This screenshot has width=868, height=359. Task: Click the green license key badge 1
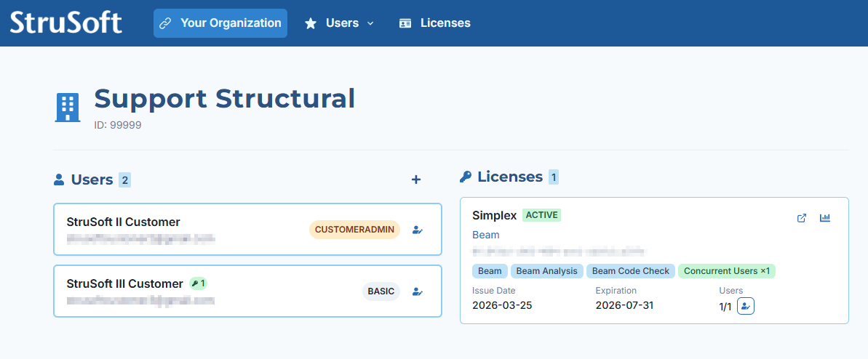pyautogui.click(x=198, y=283)
